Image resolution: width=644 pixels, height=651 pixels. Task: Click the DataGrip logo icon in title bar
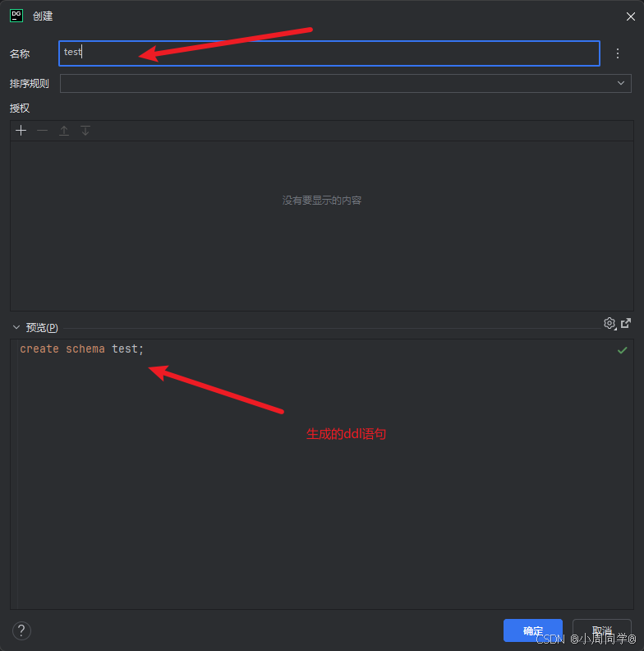(16, 16)
